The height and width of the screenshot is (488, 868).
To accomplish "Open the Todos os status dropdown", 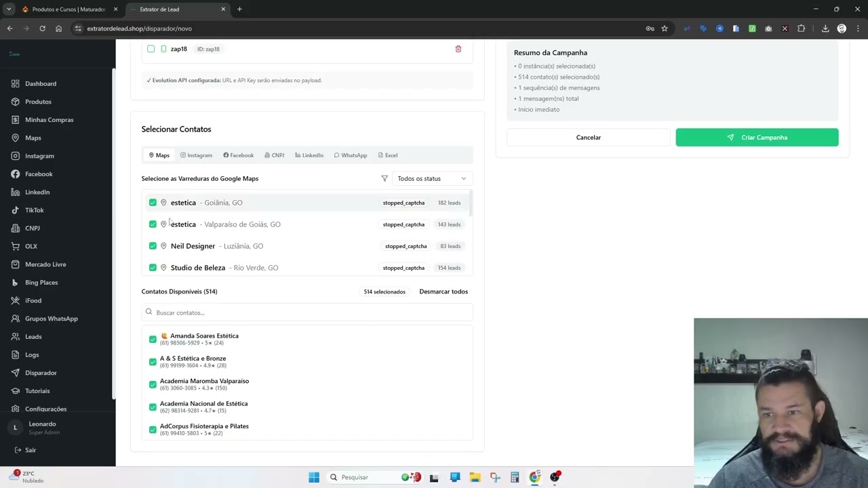I will [x=432, y=178].
